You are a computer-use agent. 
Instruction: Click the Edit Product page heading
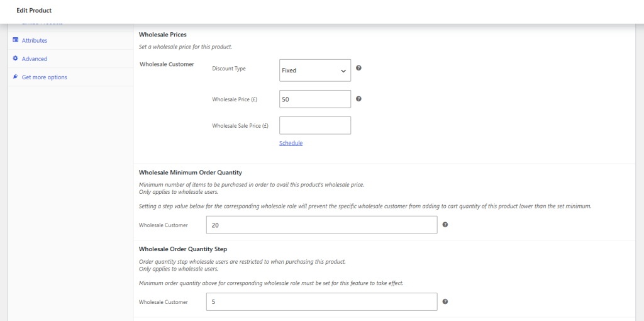34,10
